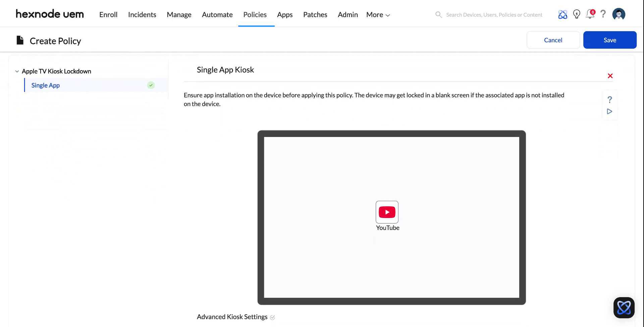Select the YouTube app icon in kiosk preview
The height and width of the screenshot is (327, 644).
click(387, 212)
